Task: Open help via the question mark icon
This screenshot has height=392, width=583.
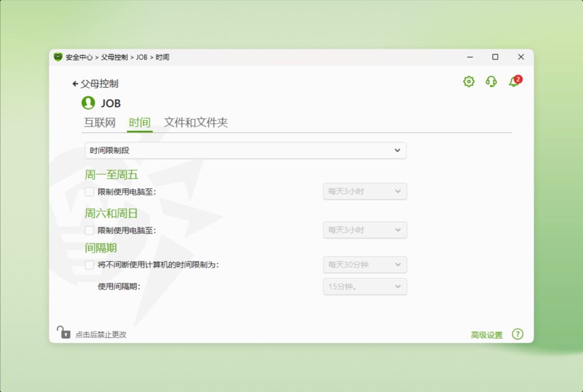Action: (x=517, y=334)
